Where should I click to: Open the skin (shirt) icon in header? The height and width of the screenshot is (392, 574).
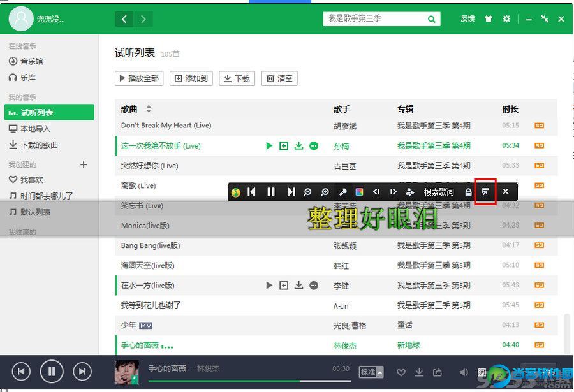click(x=489, y=18)
